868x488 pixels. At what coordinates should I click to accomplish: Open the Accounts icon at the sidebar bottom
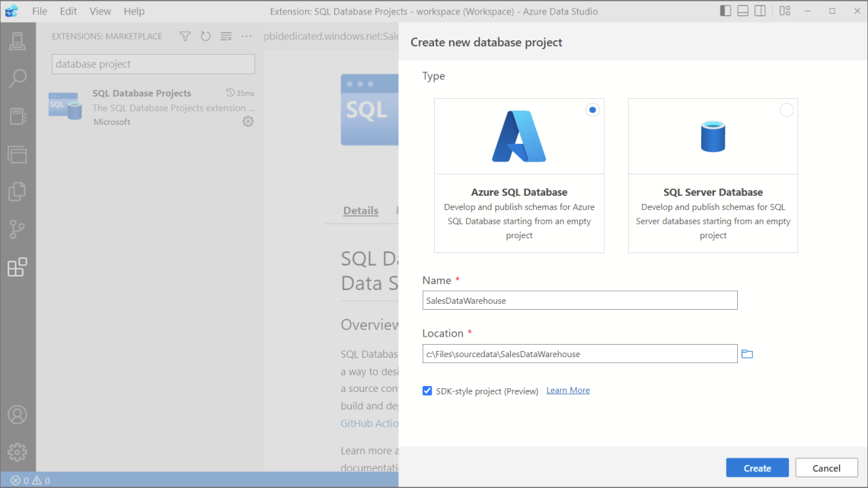click(18, 414)
